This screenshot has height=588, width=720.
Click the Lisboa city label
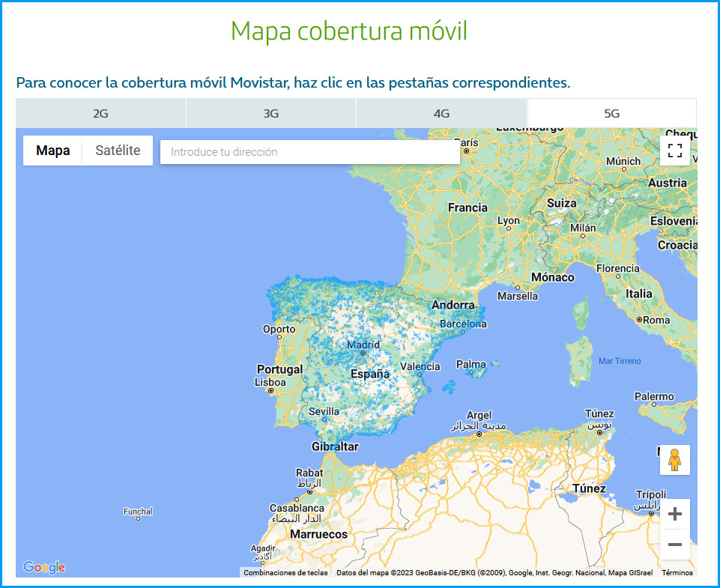[270, 382]
